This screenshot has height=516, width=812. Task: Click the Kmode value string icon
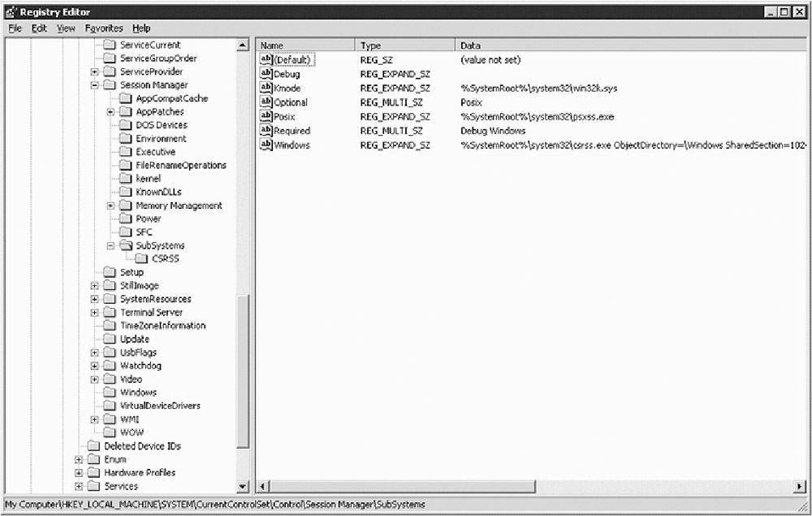(266, 88)
